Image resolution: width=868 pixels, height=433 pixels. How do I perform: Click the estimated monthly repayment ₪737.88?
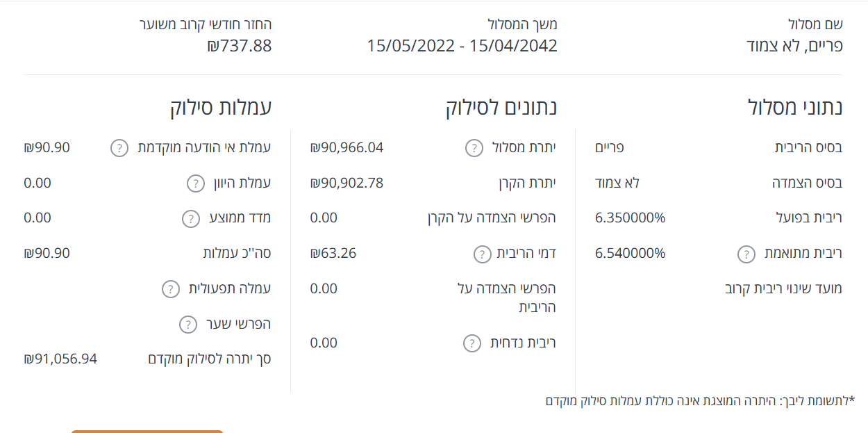tap(239, 47)
